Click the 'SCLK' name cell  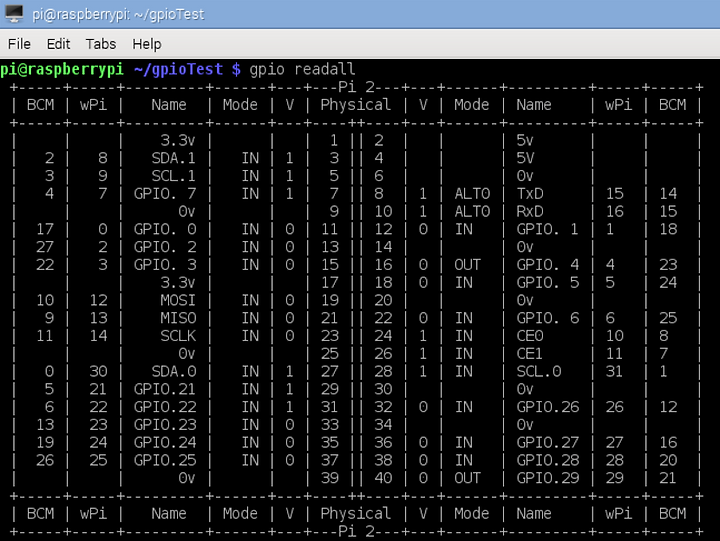point(178,336)
